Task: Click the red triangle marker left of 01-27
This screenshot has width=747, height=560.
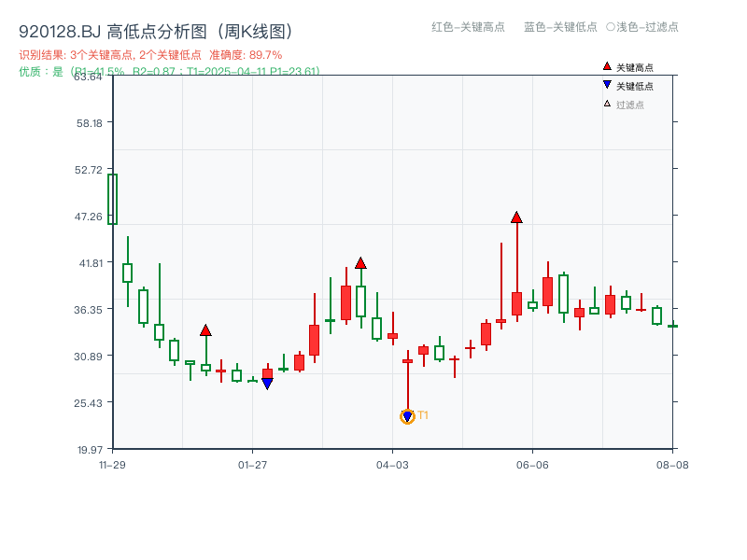Action: pyautogui.click(x=206, y=330)
